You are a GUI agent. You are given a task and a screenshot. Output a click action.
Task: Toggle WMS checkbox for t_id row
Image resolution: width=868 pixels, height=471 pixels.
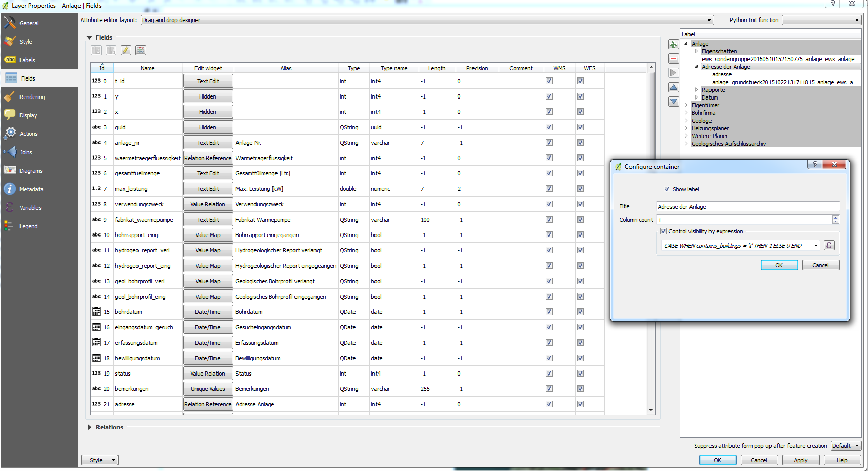coord(549,81)
